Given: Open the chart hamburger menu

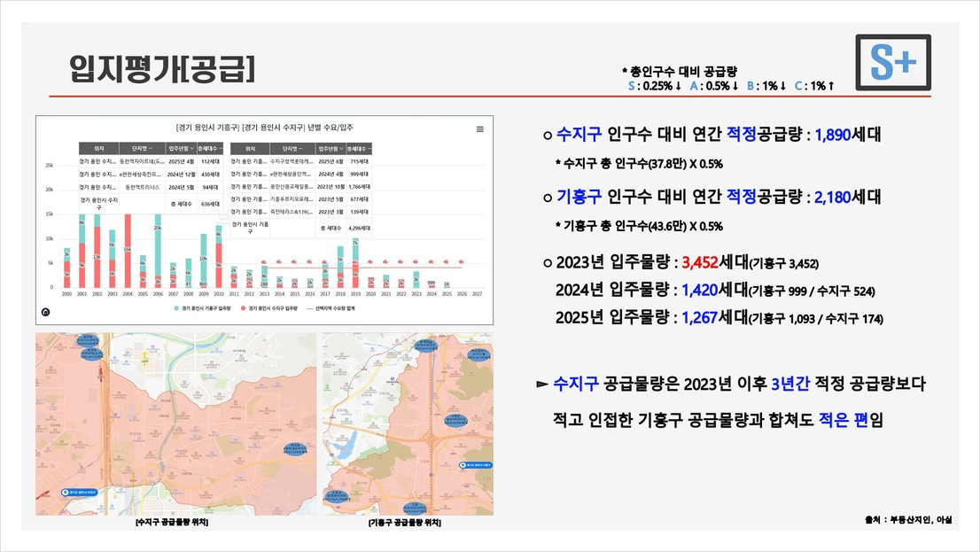Looking at the screenshot, I should click(480, 129).
